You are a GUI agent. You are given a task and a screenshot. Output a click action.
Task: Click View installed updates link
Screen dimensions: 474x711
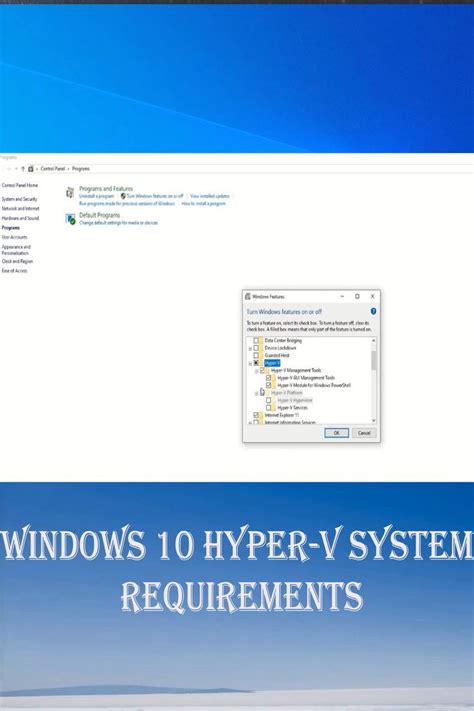pyautogui.click(x=210, y=196)
